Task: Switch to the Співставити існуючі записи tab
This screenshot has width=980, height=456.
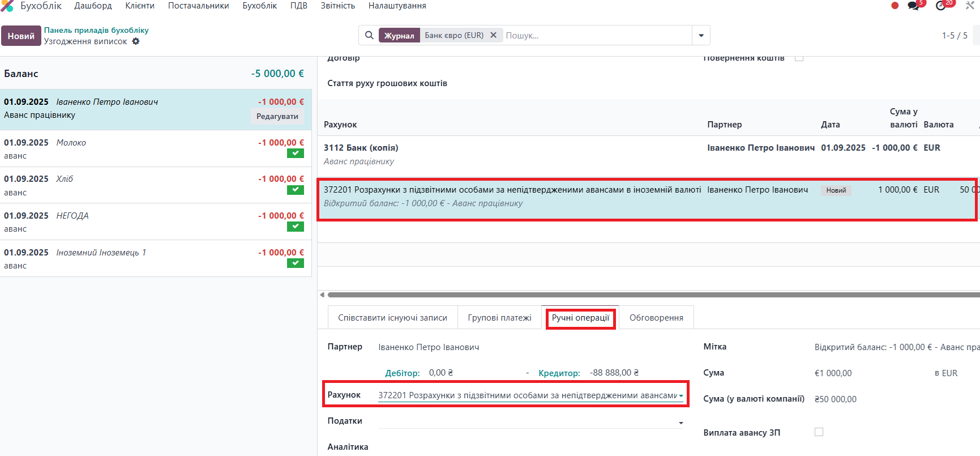Action: [x=392, y=318]
